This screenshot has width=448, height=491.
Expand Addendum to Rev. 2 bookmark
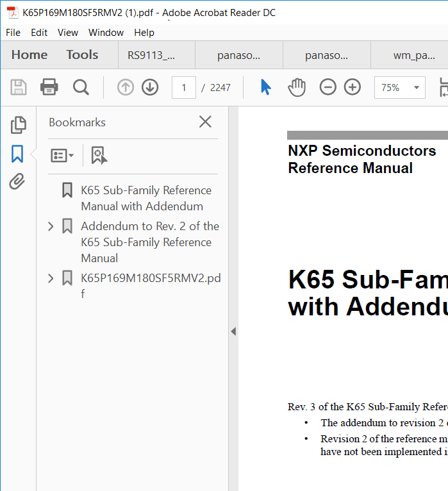tap(51, 226)
